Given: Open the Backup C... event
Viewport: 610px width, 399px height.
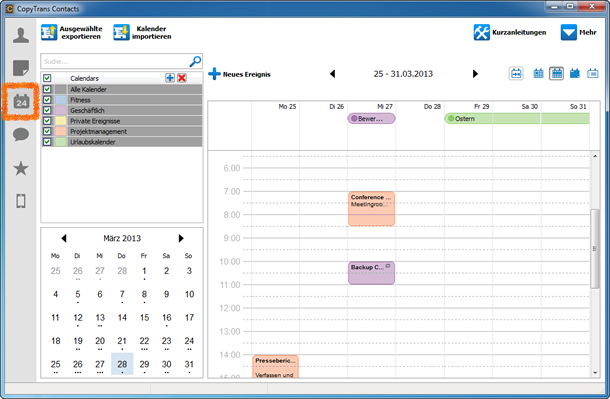Looking at the screenshot, I should point(372,273).
